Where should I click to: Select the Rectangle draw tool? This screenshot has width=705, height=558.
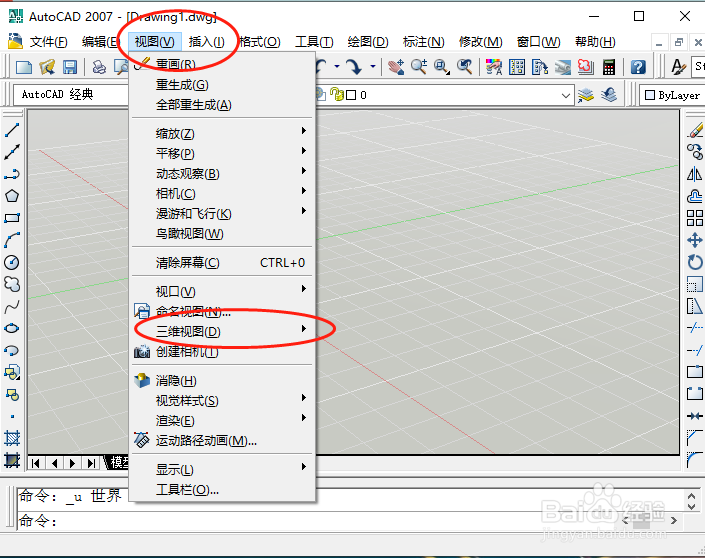coord(12,218)
